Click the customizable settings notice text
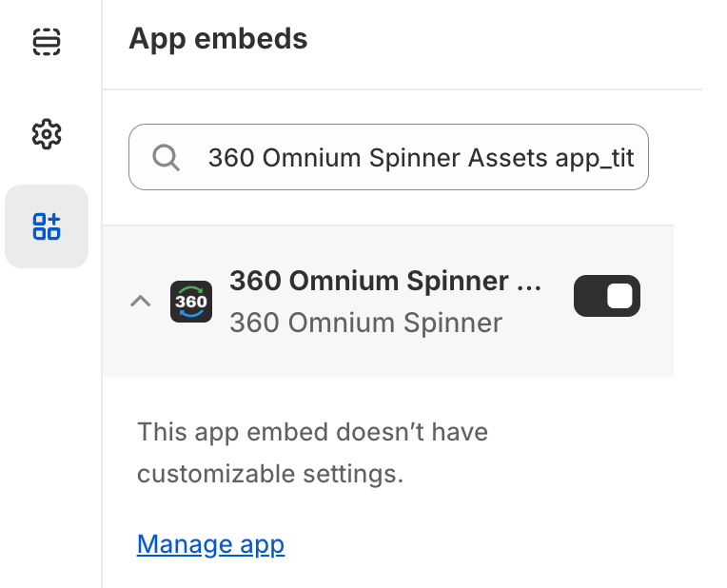This screenshot has height=588, width=727. (312, 453)
